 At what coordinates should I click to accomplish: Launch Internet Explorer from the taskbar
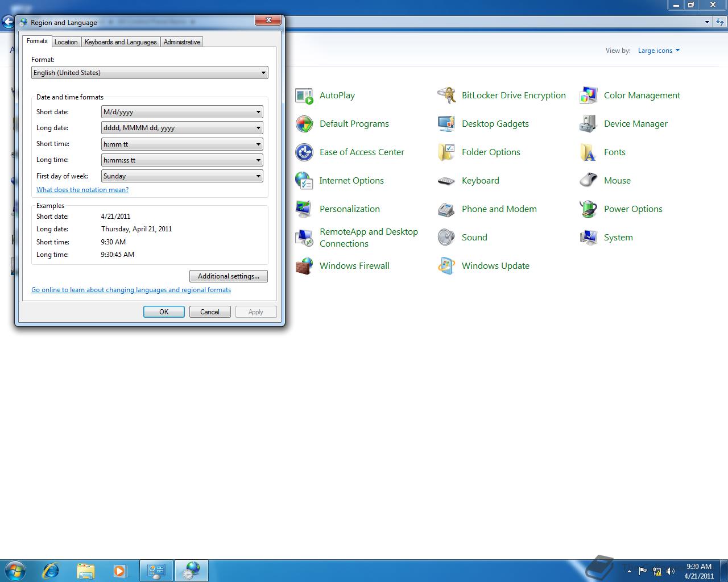[x=51, y=571]
